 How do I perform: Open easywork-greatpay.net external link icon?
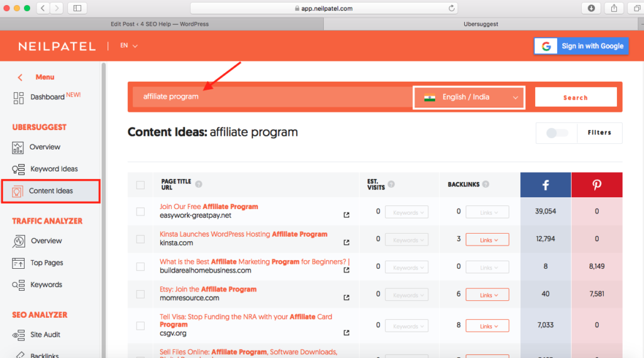click(347, 215)
